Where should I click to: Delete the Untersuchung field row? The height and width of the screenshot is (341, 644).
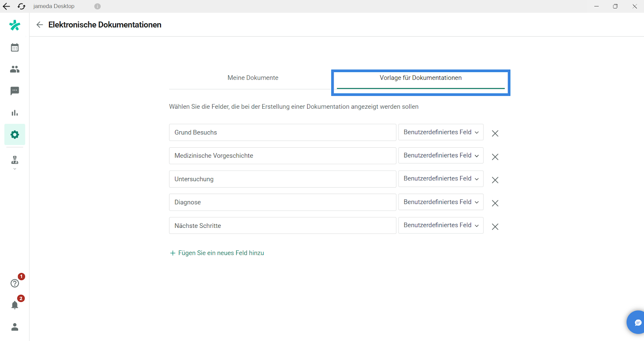click(x=495, y=180)
